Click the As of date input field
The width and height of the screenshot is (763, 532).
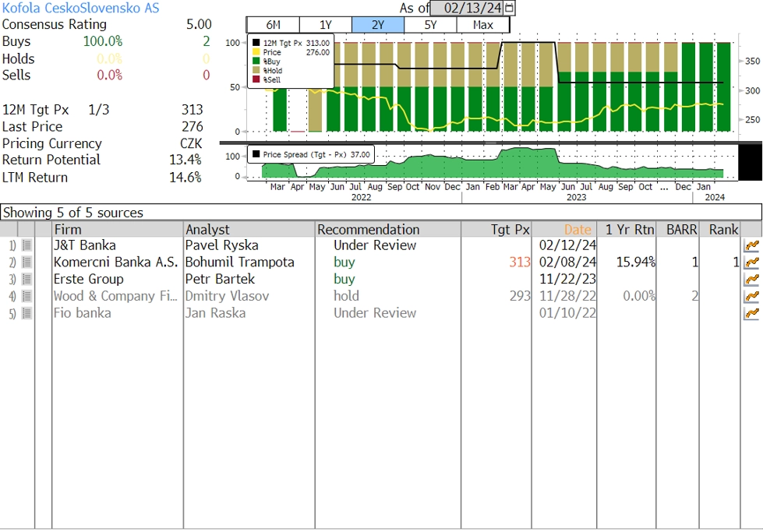466,8
